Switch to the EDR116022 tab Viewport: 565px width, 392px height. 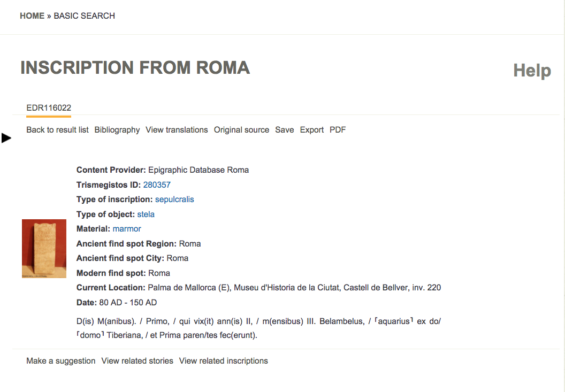coord(48,107)
